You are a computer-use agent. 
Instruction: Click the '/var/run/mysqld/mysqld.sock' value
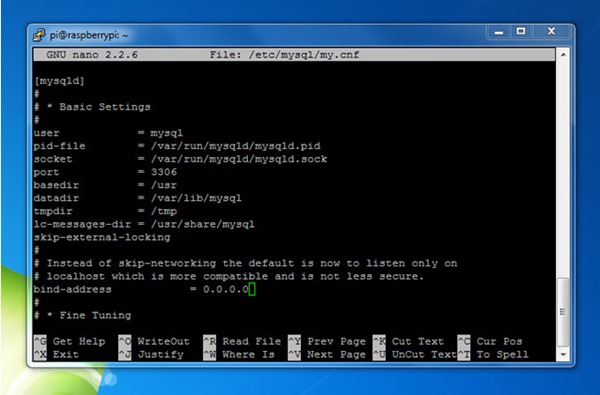239,159
